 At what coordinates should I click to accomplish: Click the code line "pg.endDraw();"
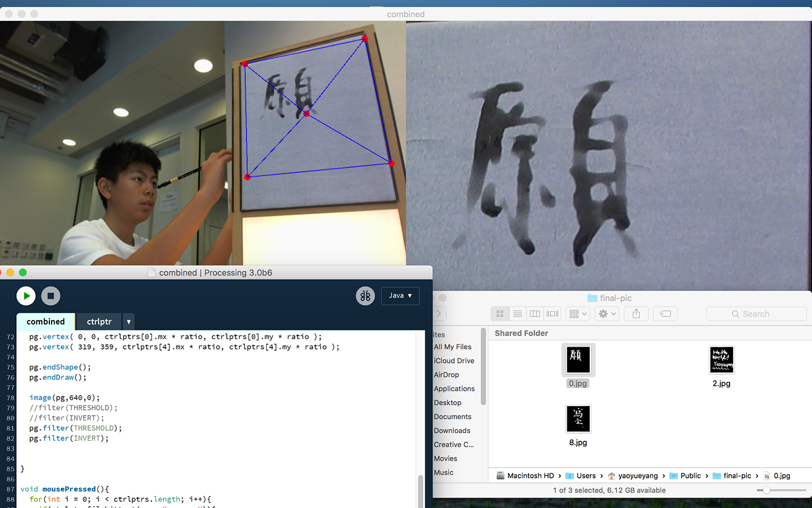tap(58, 377)
